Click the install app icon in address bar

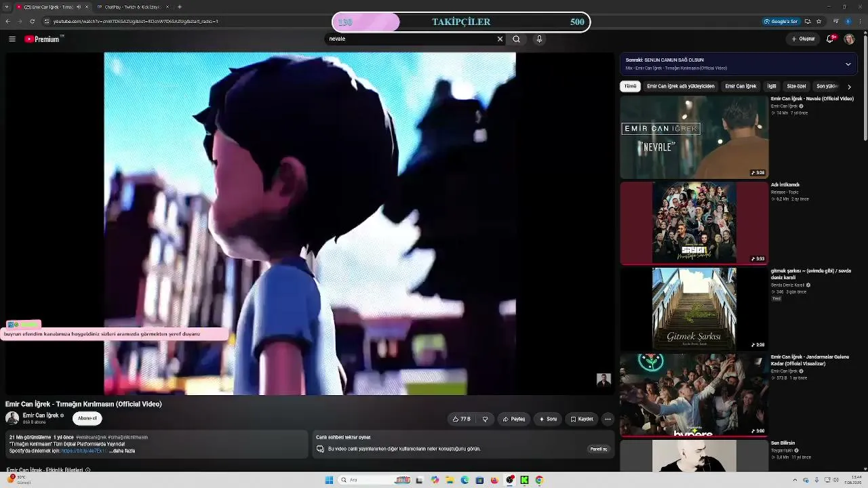click(x=807, y=21)
